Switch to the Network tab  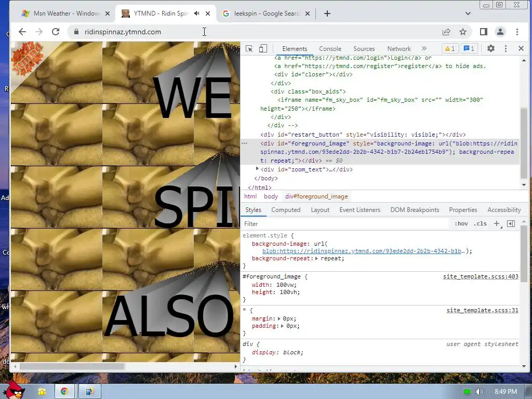coord(399,49)
